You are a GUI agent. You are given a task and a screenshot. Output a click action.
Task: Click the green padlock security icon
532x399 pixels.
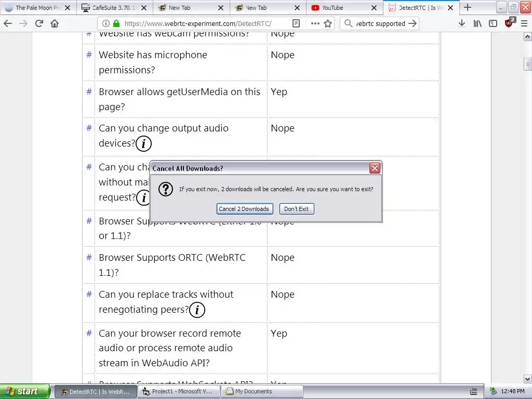116,23
